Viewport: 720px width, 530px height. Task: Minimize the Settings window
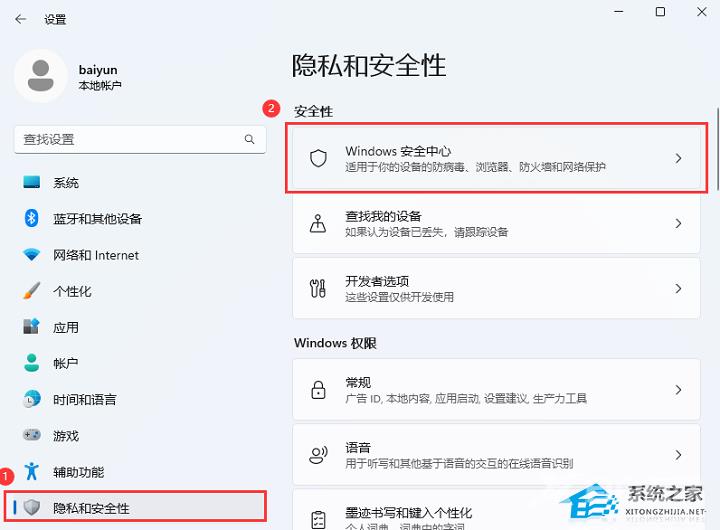click(x=619, y=11)
